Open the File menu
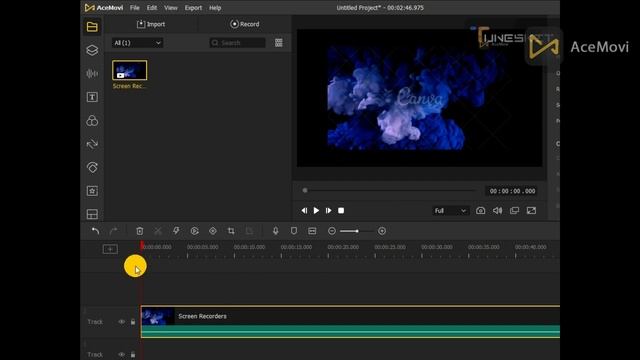This screenshot has height=360, width=640. pyautogui.click(x=135, y=8)
